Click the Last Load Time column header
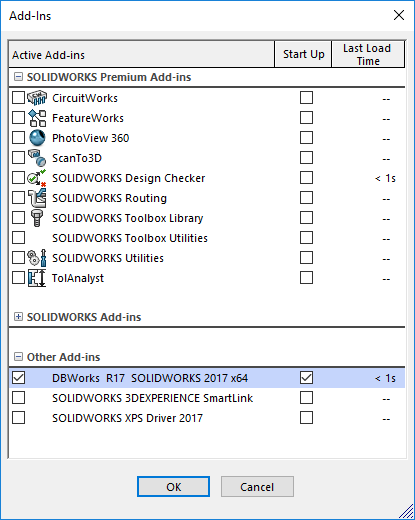 (x=368, y=54)
